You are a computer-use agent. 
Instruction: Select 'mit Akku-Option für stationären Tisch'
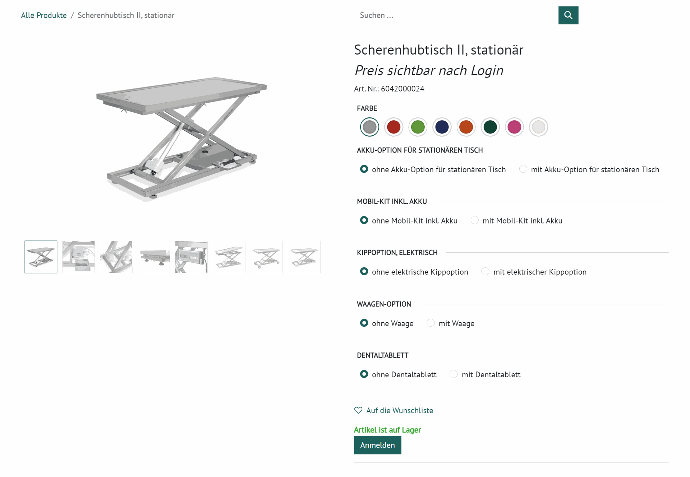(x=524, y=170)
